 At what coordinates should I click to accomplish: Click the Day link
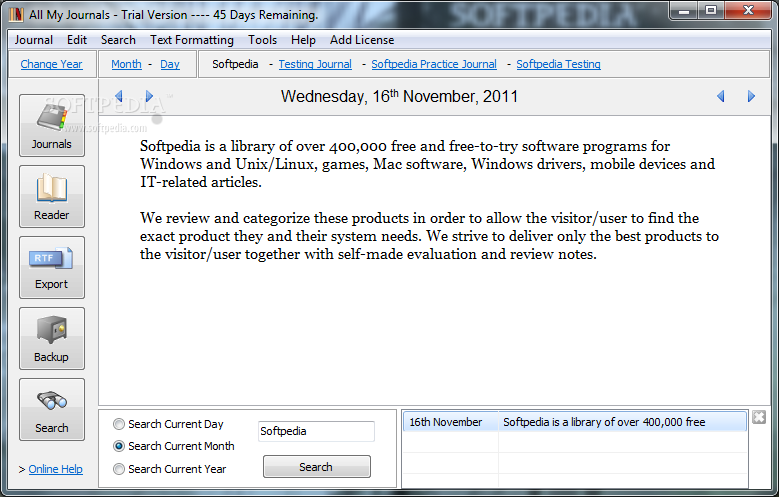[170, 64]
